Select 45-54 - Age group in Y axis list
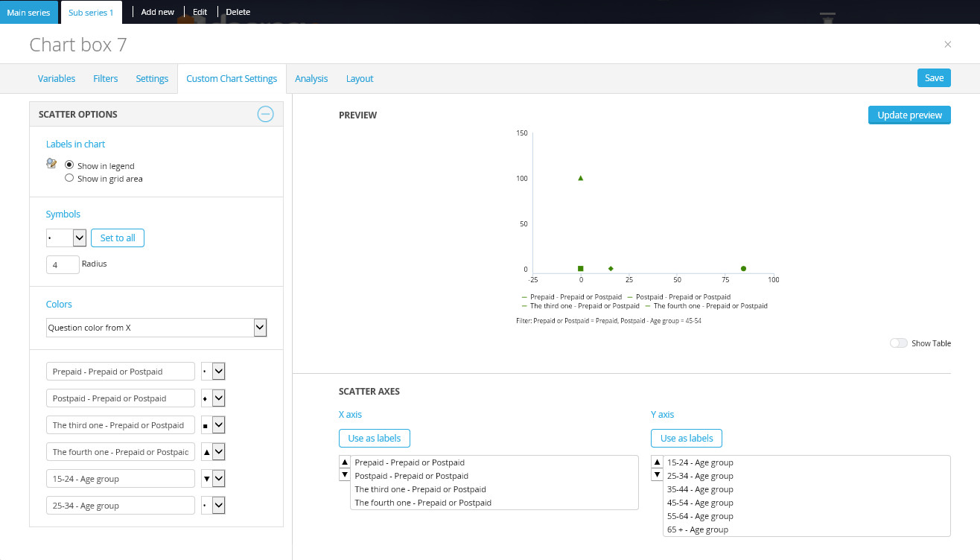Viewport: 980px width, 560px height. point(700,503)
